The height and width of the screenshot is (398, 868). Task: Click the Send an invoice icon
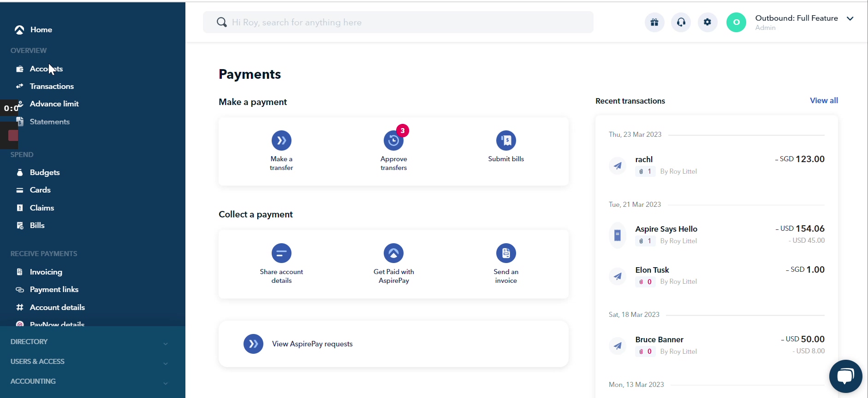(506, 253)
